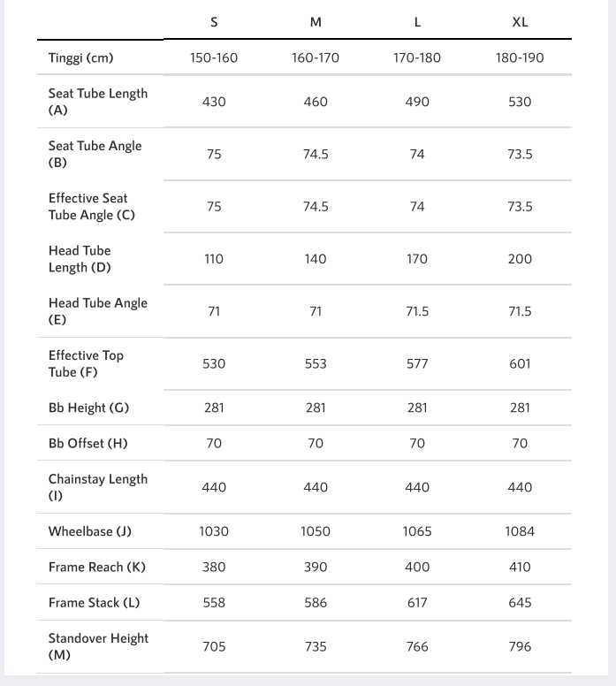Viewport: 616px width, 686px height.
Task: Click the L size column header
Action: pos(417,22)
